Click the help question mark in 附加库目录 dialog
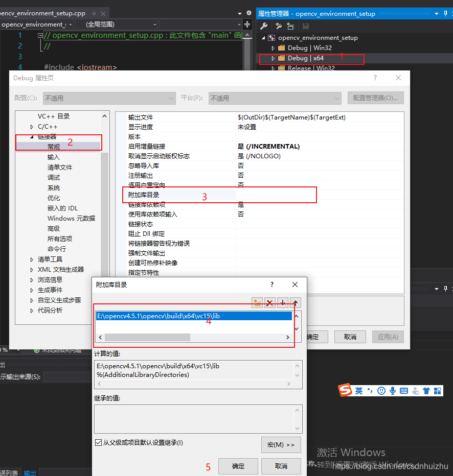 (x=272, y=284)
